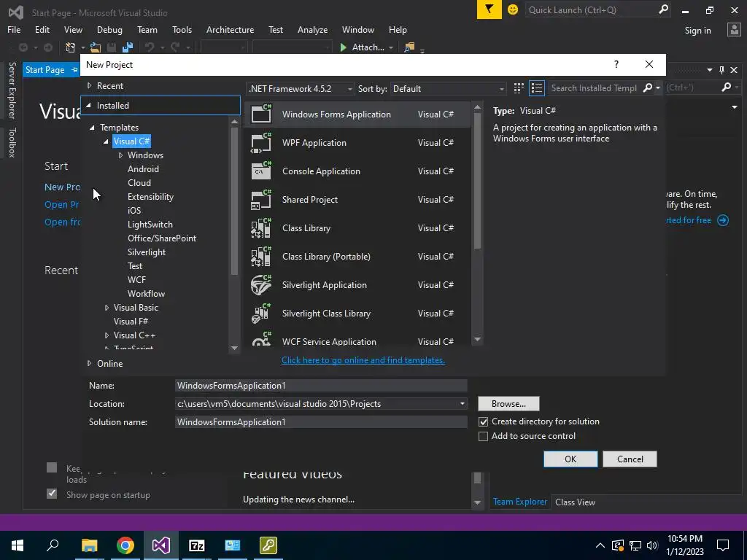This screenshot has width=747, height=560.
Task: Collapse the Installed section
Action: tap(88, 105)
